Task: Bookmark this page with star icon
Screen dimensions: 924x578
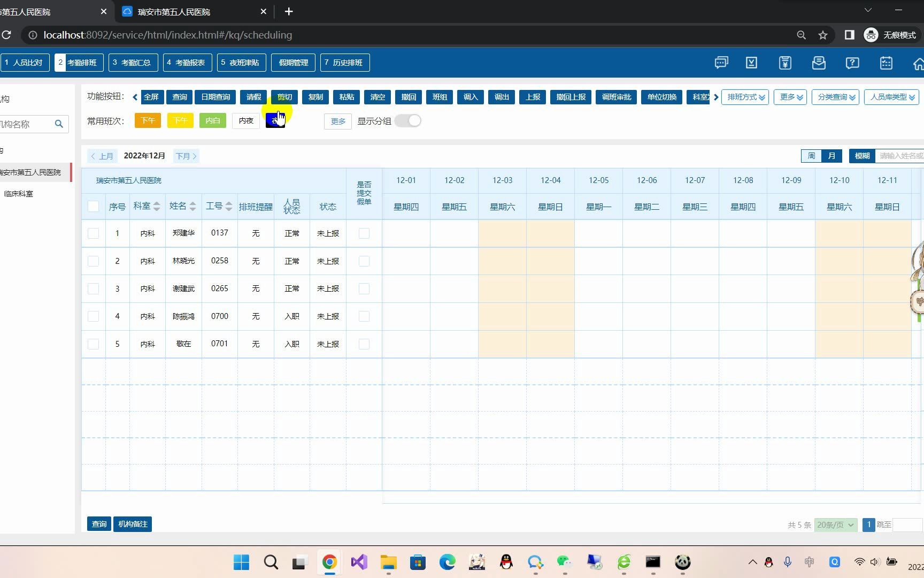Action: coord(822,35)
